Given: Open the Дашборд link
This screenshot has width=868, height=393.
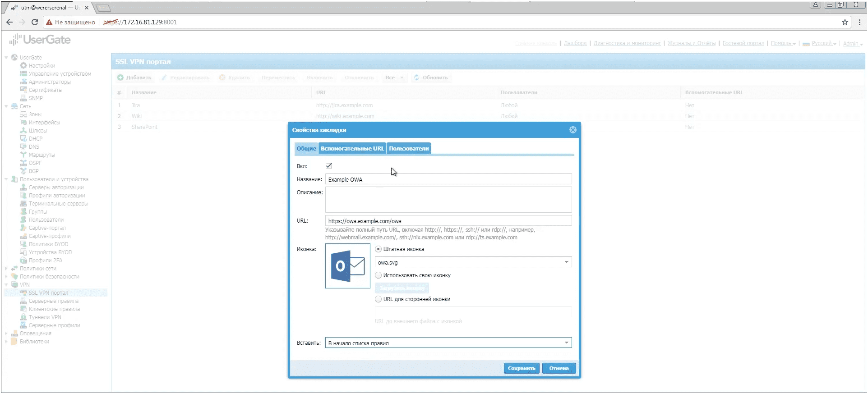Looking at the screenshot, I should [575, 43].
